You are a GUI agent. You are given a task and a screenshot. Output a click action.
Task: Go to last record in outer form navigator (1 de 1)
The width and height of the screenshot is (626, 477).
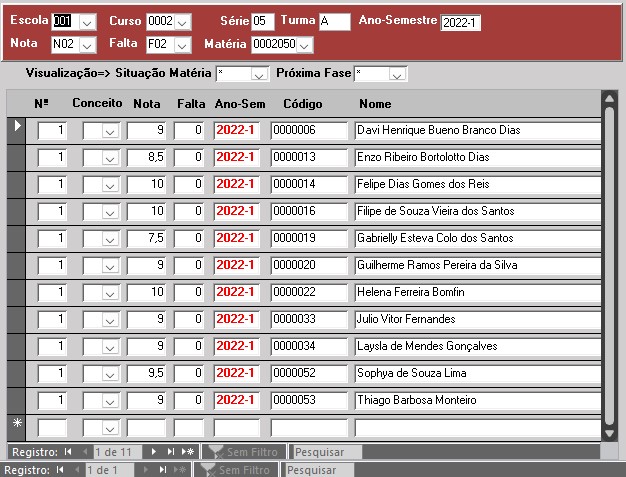tap(162, 470)
